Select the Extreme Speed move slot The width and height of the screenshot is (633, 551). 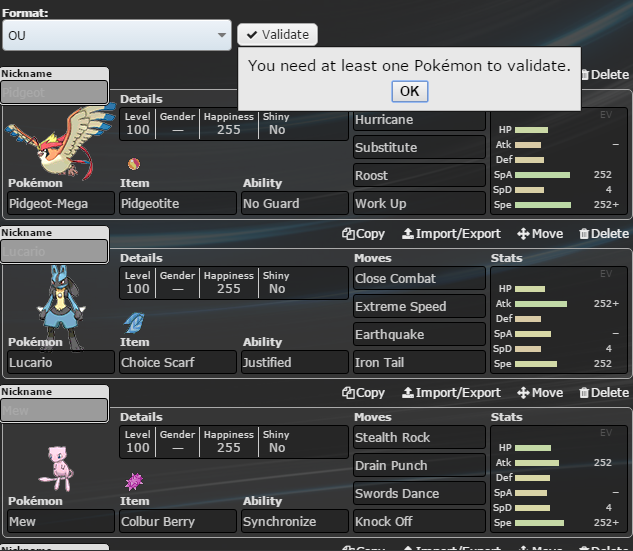[x=419, y=306]
